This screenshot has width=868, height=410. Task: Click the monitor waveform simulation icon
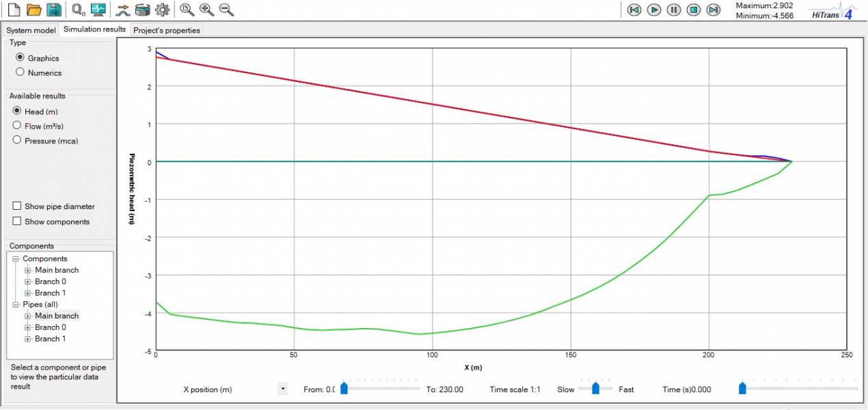(x=98, y=10)
